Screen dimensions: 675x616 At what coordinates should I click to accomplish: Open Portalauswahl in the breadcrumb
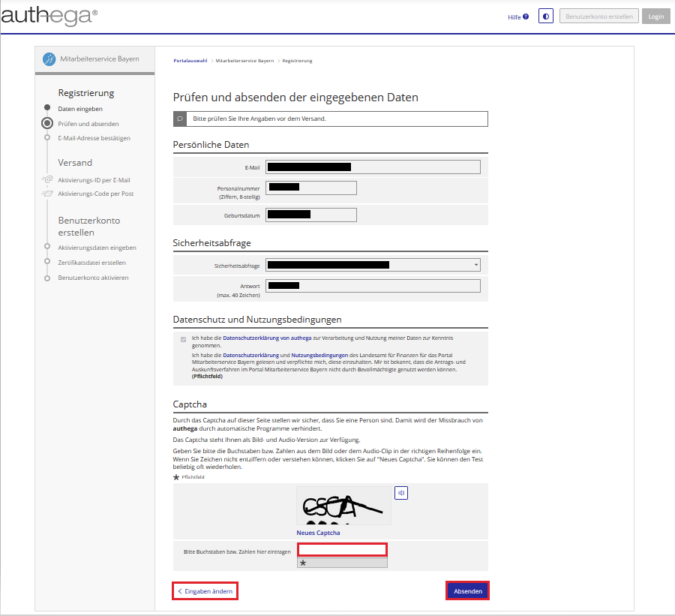(x=190, y=60)
